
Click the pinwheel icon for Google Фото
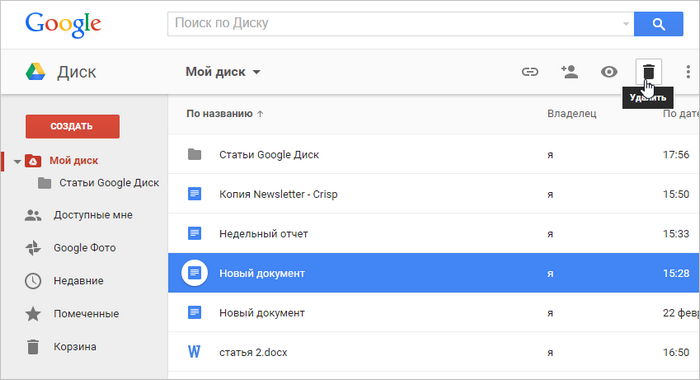tap(33, 248)
